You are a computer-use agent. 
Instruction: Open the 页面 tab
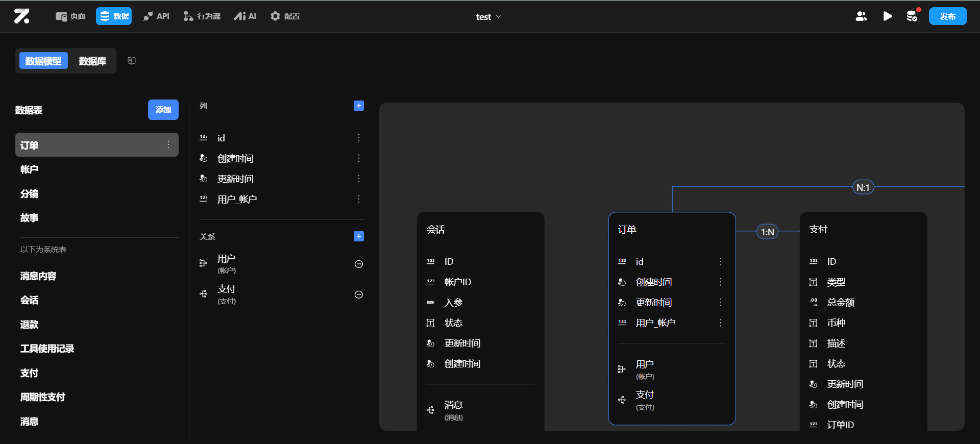[70, 16]
